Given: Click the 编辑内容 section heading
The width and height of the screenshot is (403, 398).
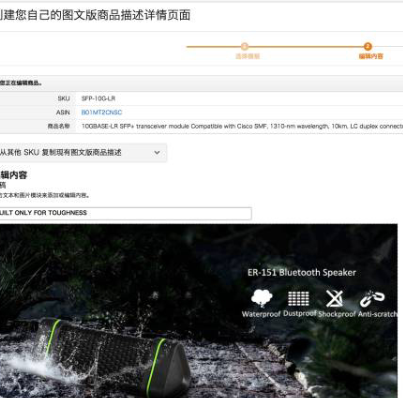Looking at the screenshot, I should pyautogui.click(x=13, y=175).
